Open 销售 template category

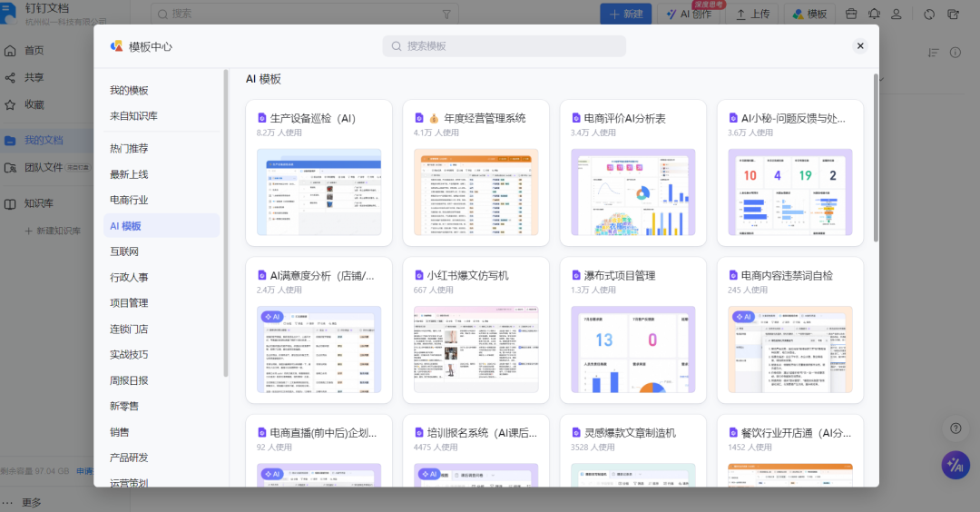120,432
